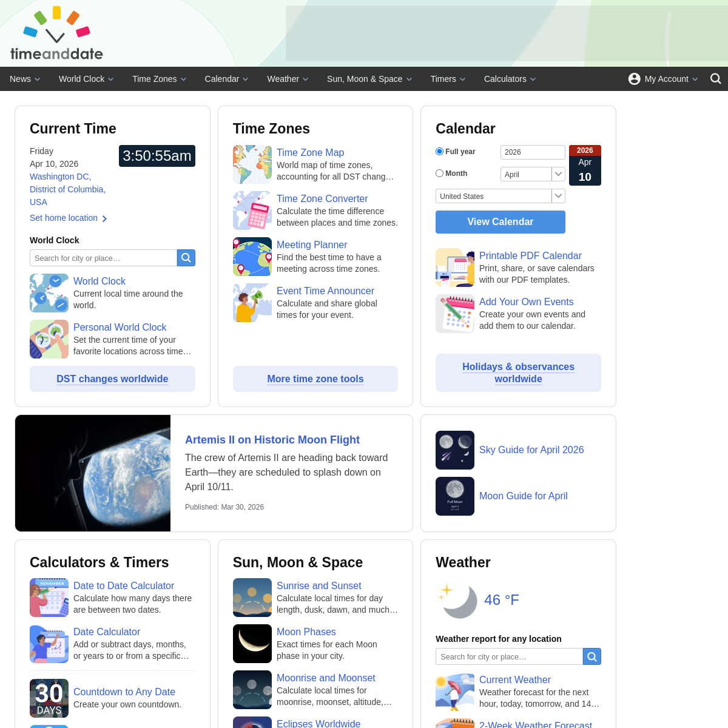Click the site search magnifier icon
This screenshot has width=728, height=728.
715,79
